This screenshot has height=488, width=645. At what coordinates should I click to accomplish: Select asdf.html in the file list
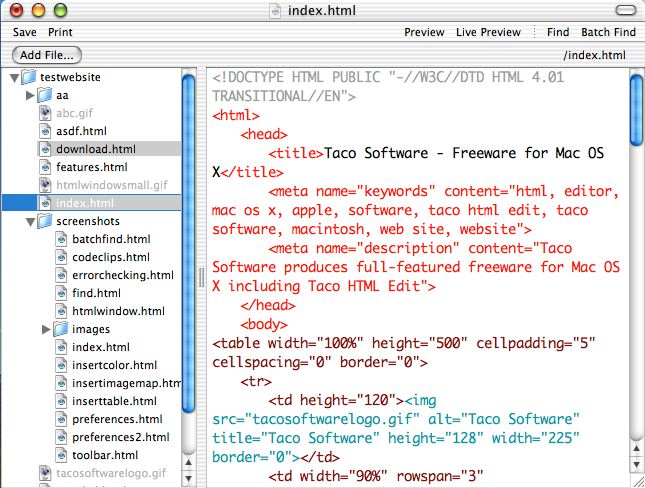(81, 131)
